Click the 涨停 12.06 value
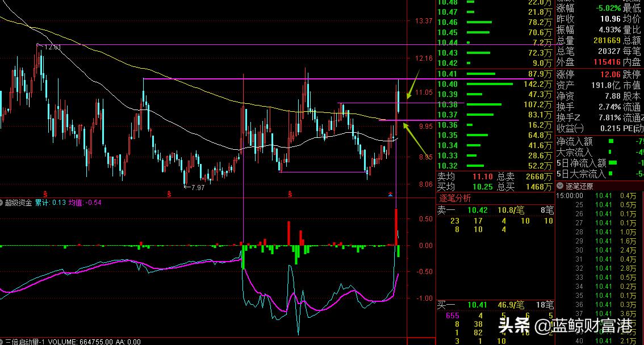Image resolution: width=644 pixels, height=345 pixels. [x=610, y=75]
